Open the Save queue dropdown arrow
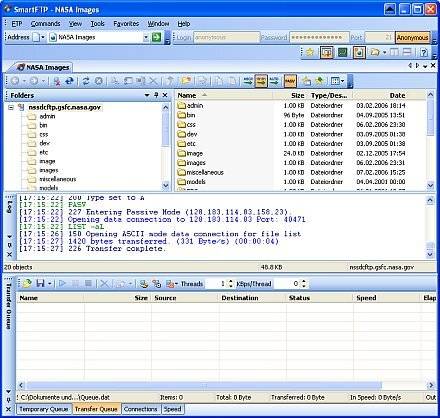This screenshot has width=440, height=418. pyautogui.click(x=49, y=284)
